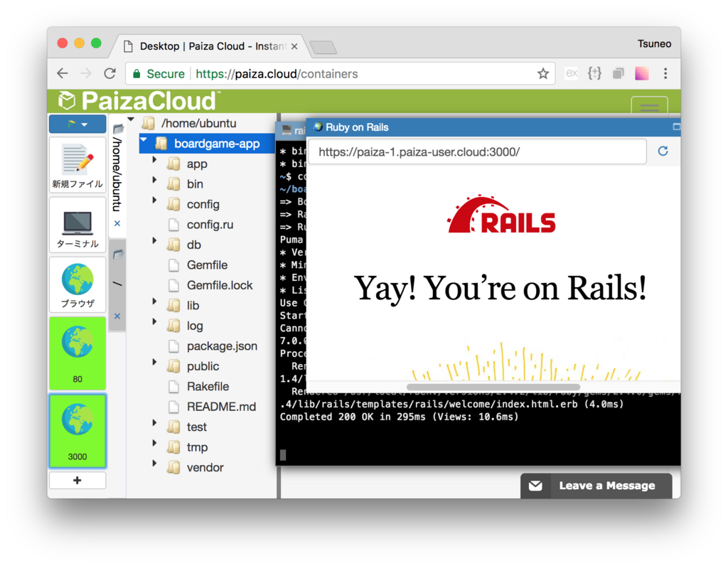Close the Desktop Paiza Cloud Chrome tab
The height and width of the screenshot is (566, 728).
click(x=294, y=46)
